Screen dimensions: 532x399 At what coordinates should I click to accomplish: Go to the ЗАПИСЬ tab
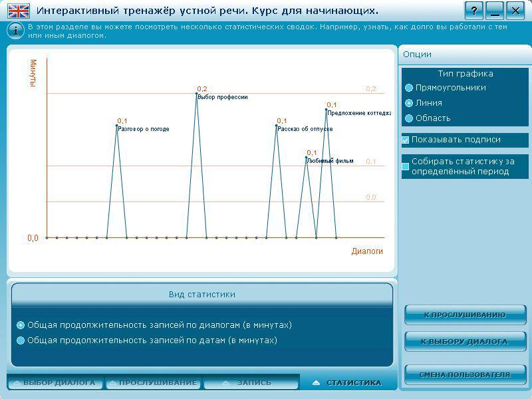click(251, 383)
